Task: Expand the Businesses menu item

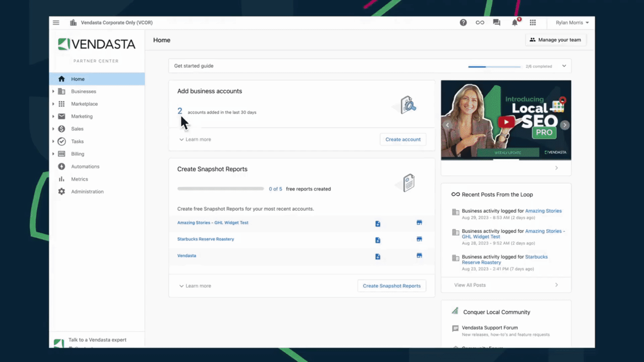Action: click(53, 91)
